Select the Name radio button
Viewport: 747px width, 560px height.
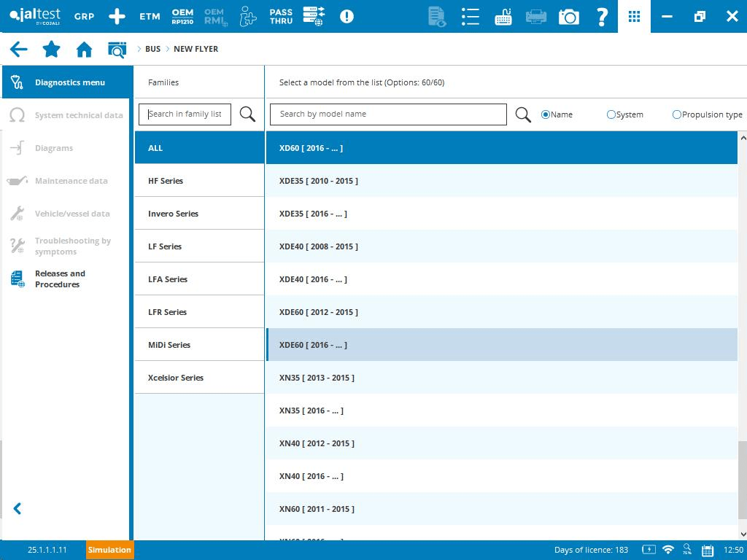coord(546,114)
